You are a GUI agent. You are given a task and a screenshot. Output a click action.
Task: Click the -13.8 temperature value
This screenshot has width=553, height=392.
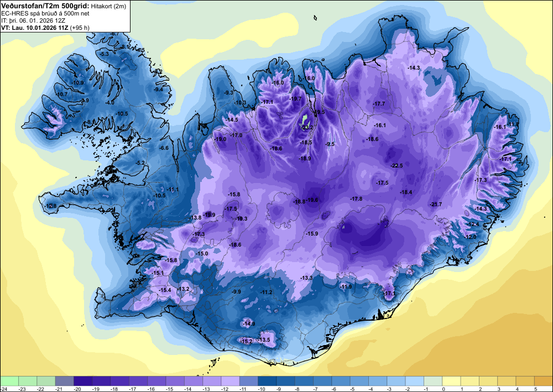196,218
